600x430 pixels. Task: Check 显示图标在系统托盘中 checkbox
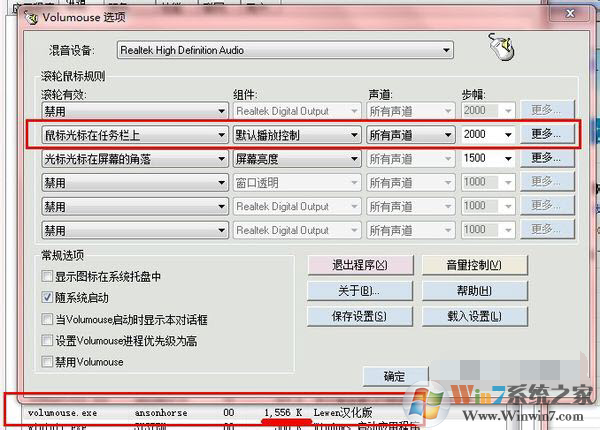pos(47,276)
